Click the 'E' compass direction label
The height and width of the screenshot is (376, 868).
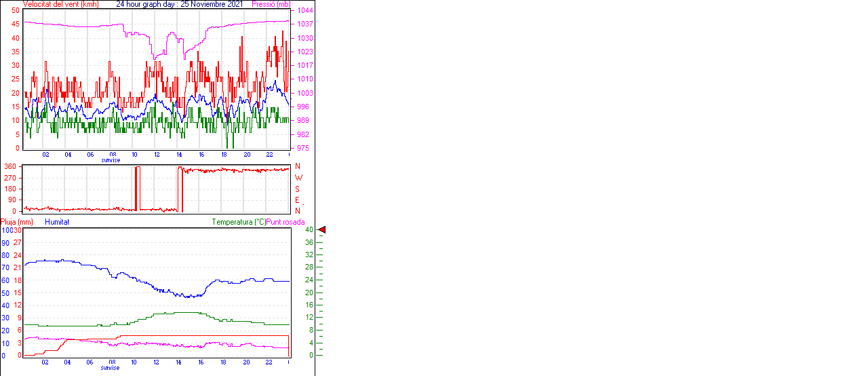pyautogui.click(x=297, y=200)
